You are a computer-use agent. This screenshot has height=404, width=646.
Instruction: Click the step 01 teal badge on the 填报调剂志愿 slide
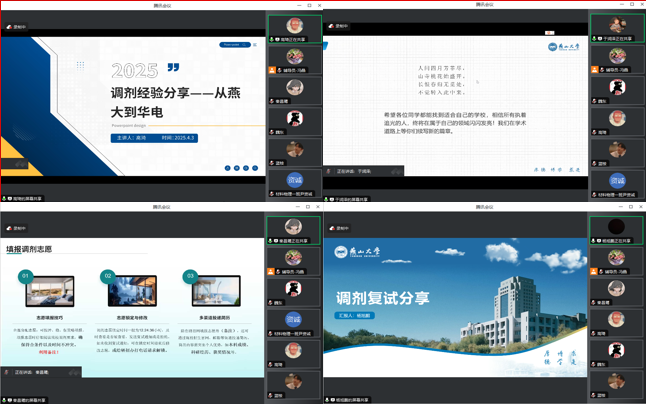point(26,276)
